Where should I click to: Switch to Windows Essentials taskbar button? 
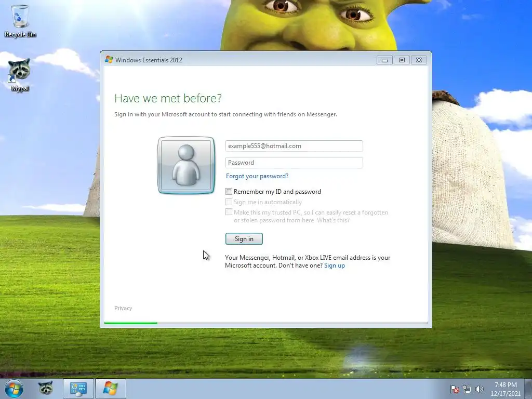[111, 389]
